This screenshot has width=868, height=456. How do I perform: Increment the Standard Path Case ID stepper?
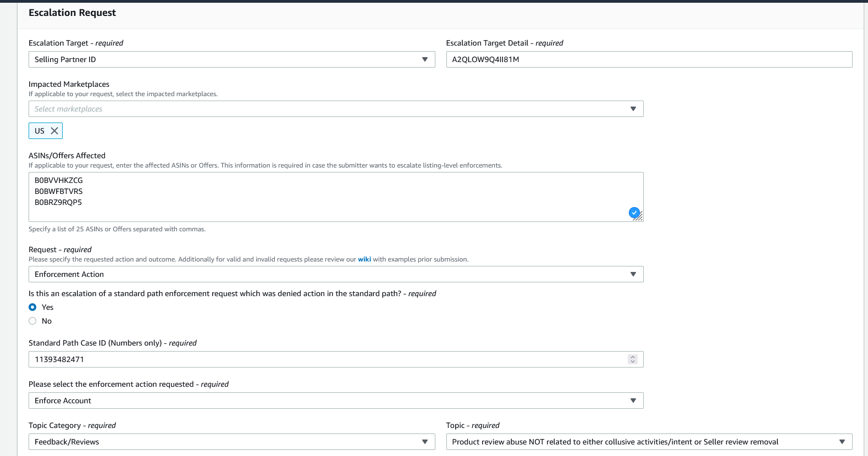coord(633,357)
